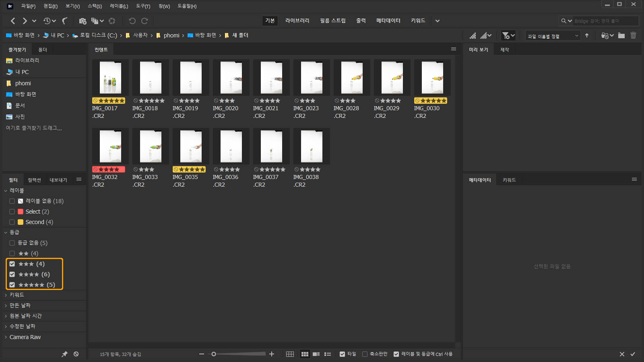Click the get photos from camera icon
644x362 pixels.
click(x=83, y=21)
